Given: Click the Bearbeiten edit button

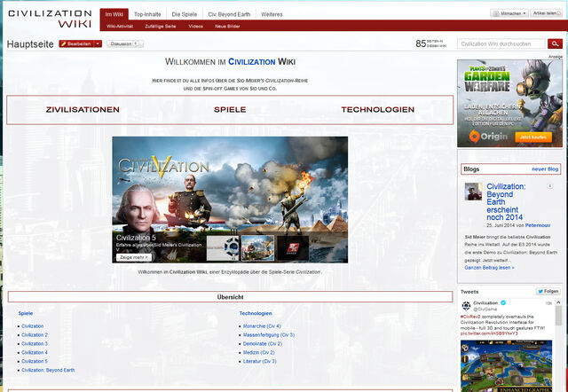Looking at the screenshot, I should click(76, 43).
